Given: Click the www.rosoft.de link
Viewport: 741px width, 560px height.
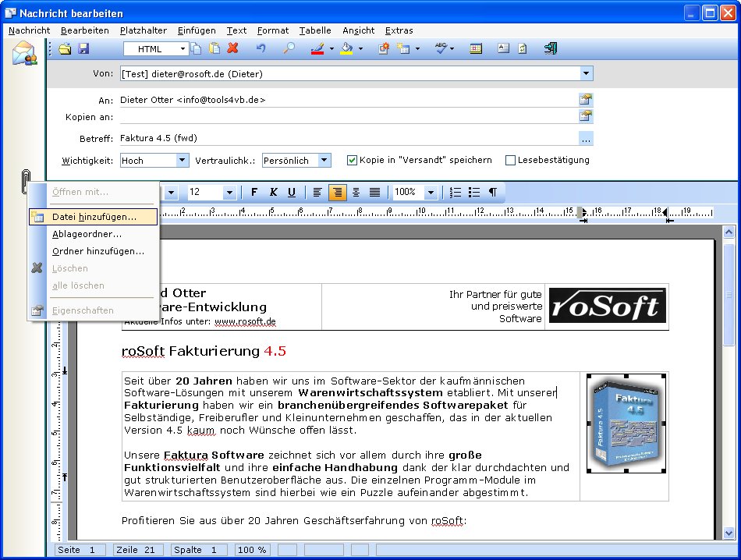Looking at the screenshot, I should 245,321.
